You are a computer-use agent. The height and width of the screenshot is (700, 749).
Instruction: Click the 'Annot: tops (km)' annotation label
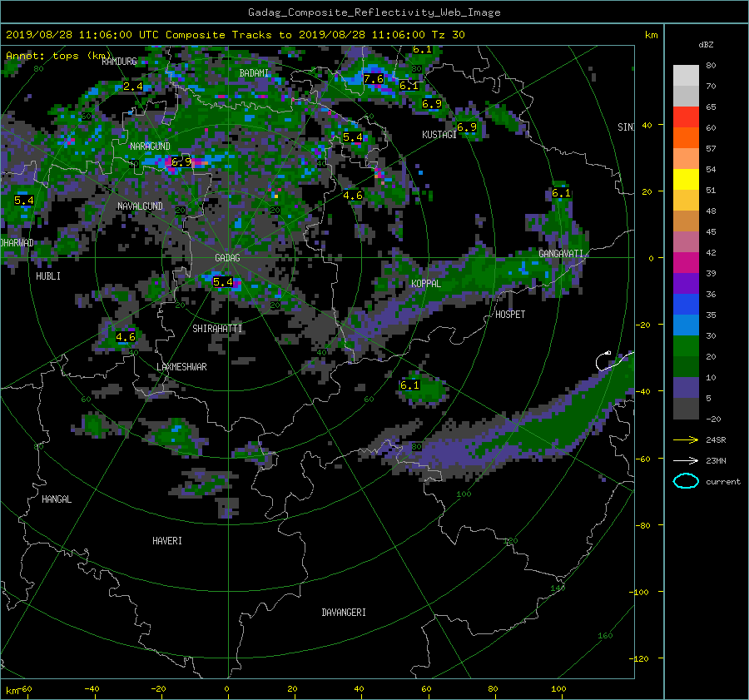(59, 56)
